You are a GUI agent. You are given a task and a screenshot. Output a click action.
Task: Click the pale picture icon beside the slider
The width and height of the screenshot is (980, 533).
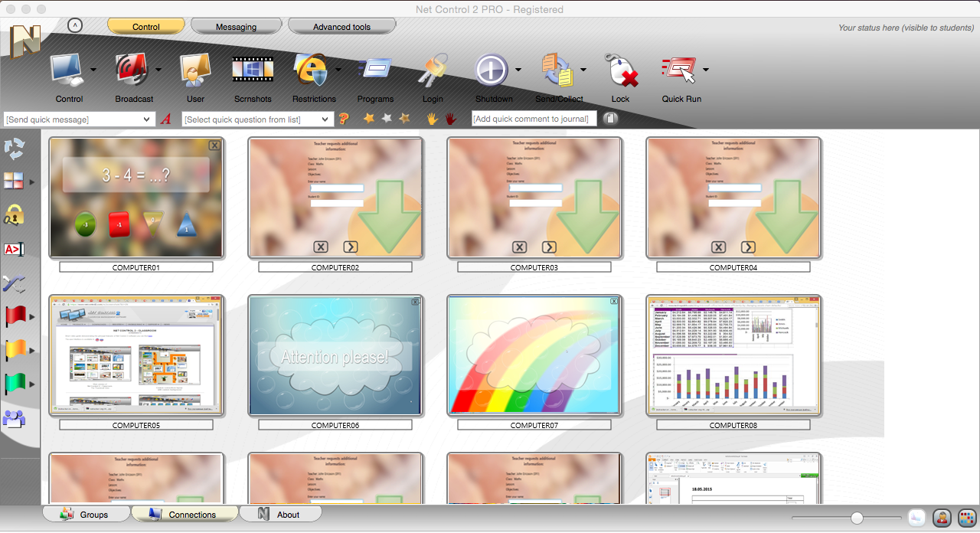(x=917, y=518)
